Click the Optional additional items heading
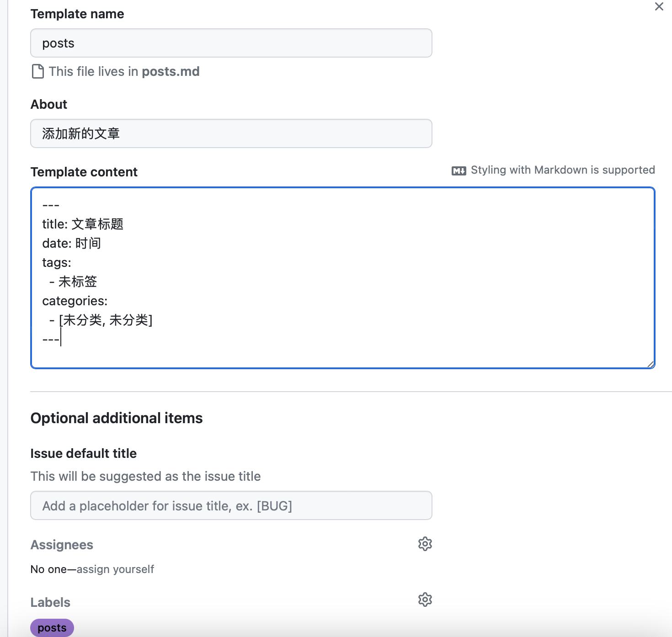672x637 pixels. point(117,418)
